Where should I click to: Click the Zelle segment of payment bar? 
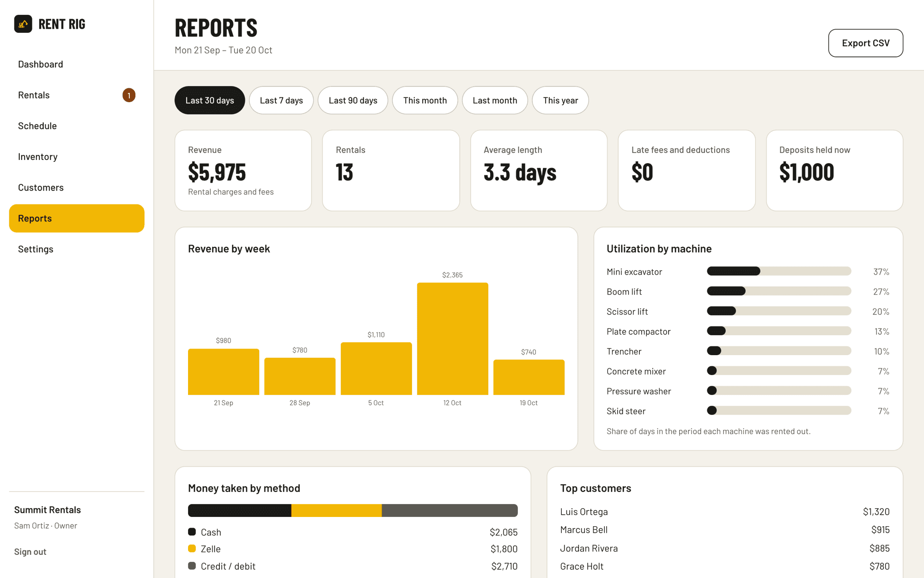point(337,510)
